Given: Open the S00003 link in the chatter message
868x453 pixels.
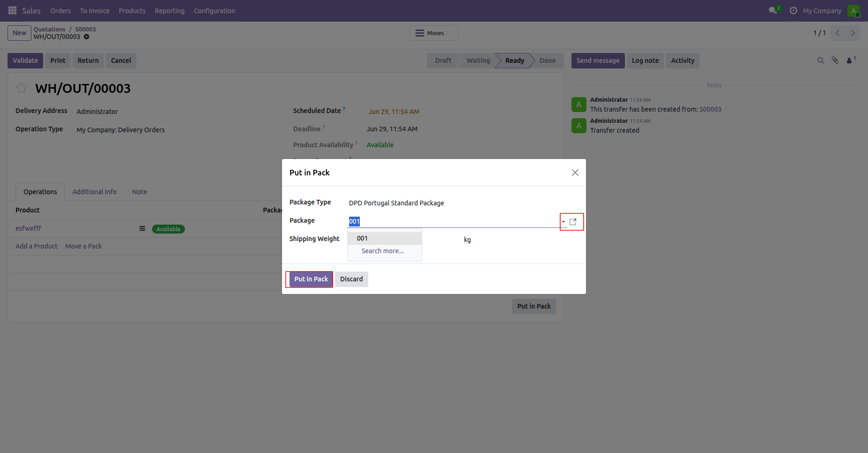Looking at the screenshot, I should point(710,109).
